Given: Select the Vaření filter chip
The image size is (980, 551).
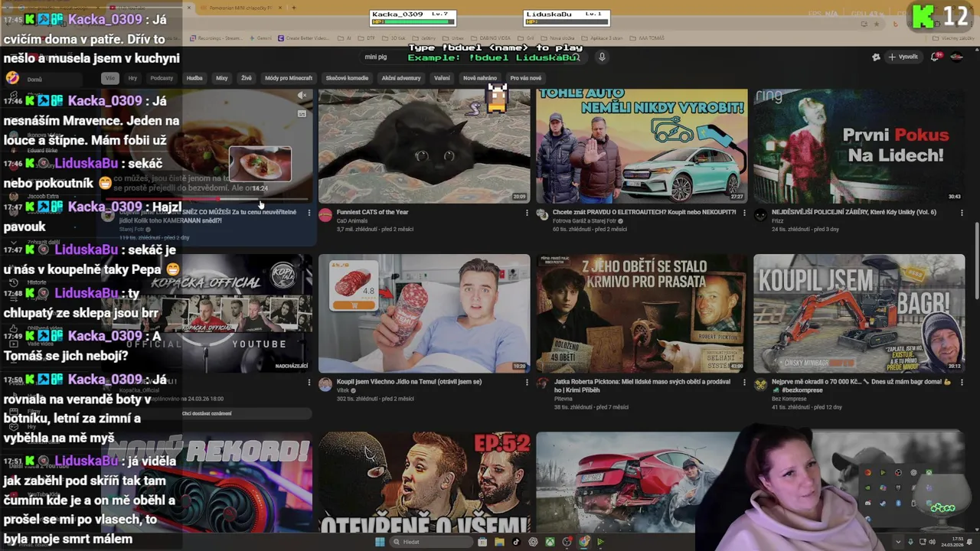Looking at the screenshot, I should pyautogui.click(x=442, y=78).
